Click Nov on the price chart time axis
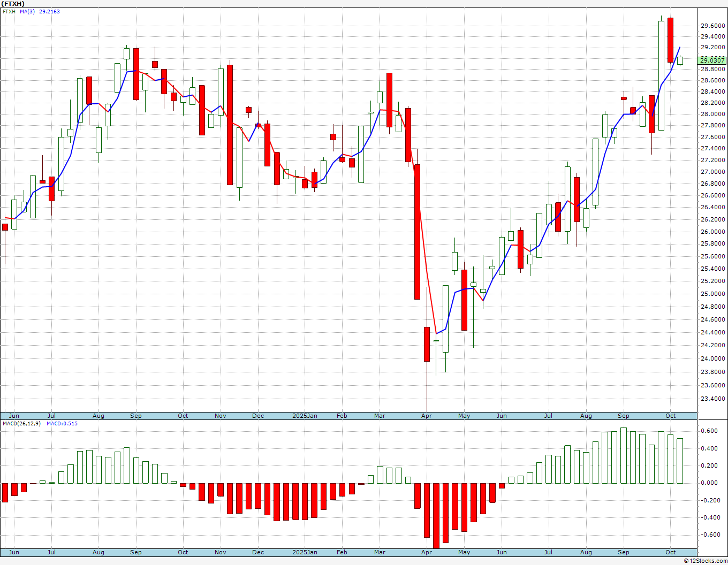 (221, 416)
